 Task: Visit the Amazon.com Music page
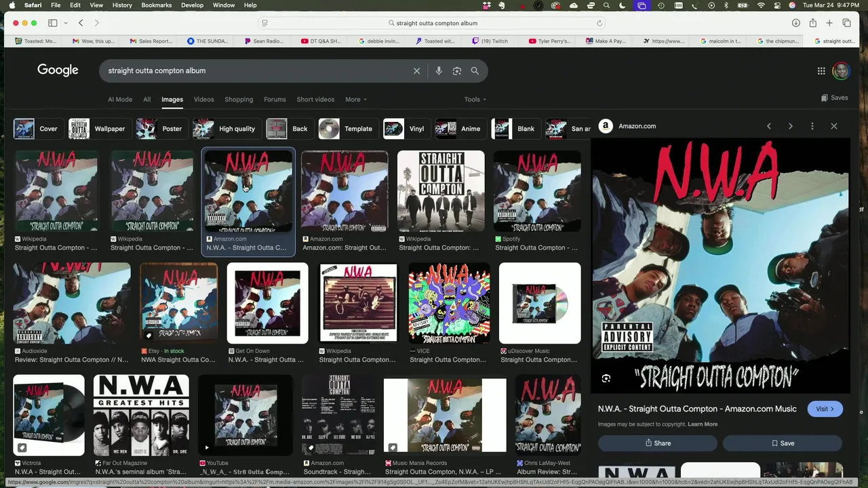coord(825,409)
